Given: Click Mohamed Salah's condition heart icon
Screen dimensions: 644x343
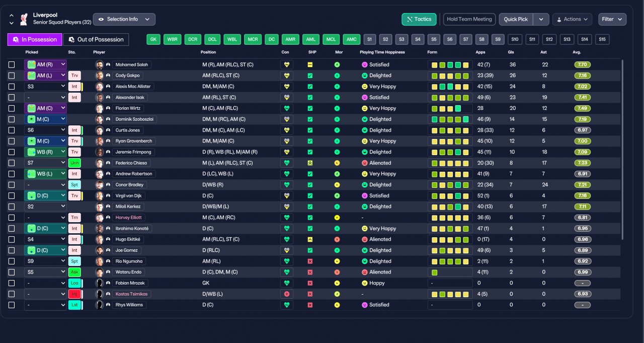Looking at the screenshot, I should pos(287,64).
